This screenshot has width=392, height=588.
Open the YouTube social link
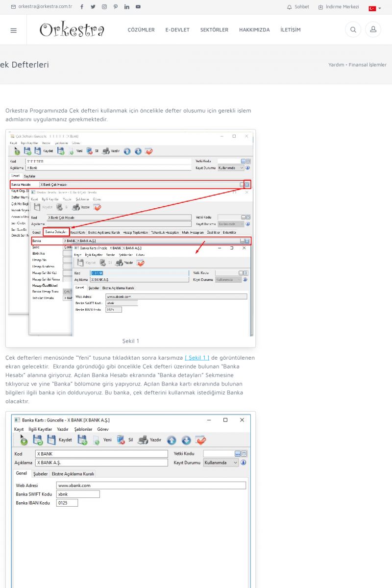point(138,7)
